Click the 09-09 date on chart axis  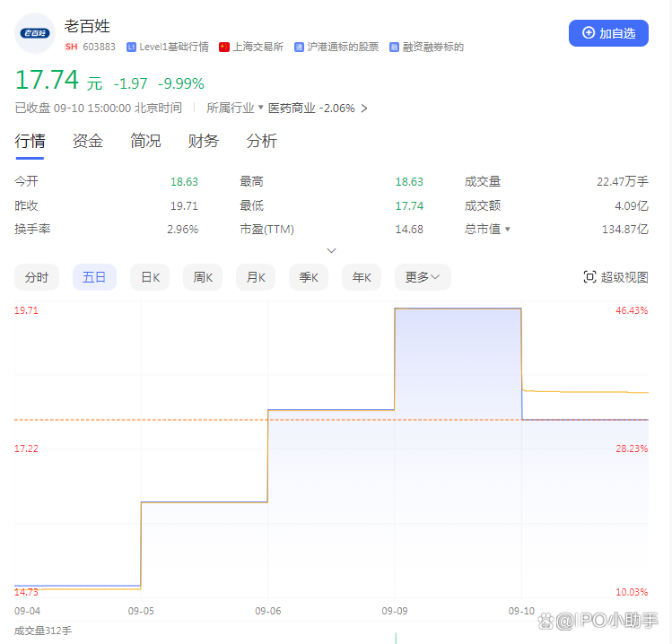395,611
